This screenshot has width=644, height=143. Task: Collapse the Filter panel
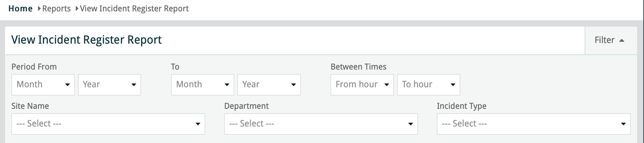[x=609, y=40]
